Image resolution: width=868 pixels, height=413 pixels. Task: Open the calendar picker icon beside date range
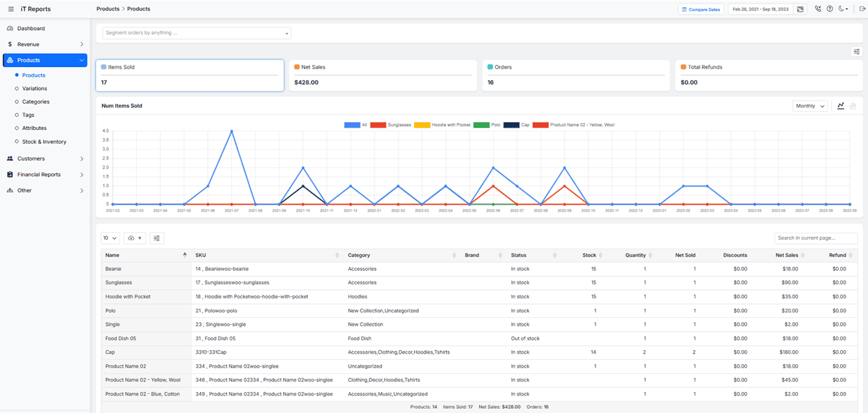coord(800,8)
